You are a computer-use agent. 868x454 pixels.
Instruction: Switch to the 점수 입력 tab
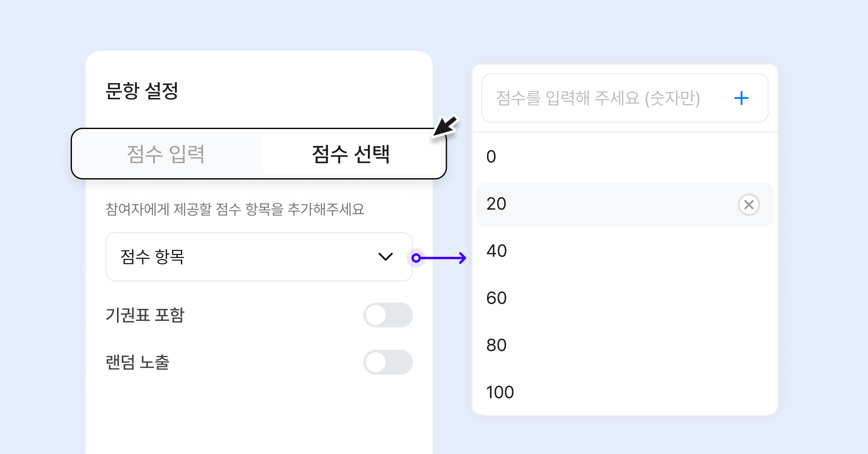pos(166,154)
